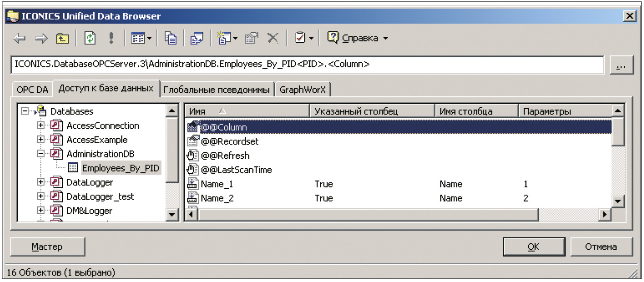Click the DM&Logger database icon
This screenshot has width=644, height=282.
click(57, 211)
